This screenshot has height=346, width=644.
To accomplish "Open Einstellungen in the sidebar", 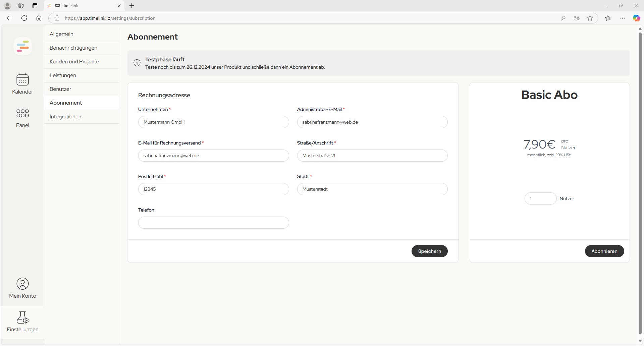I will point(22,322).
